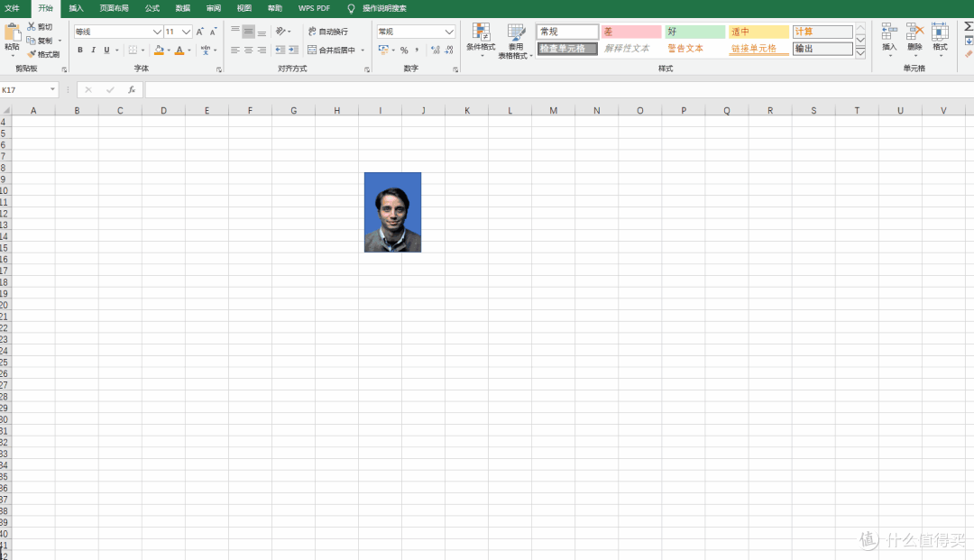Decrease font size with the smaller A icon
The image size is (974, 560).
(x=213, y=32)
